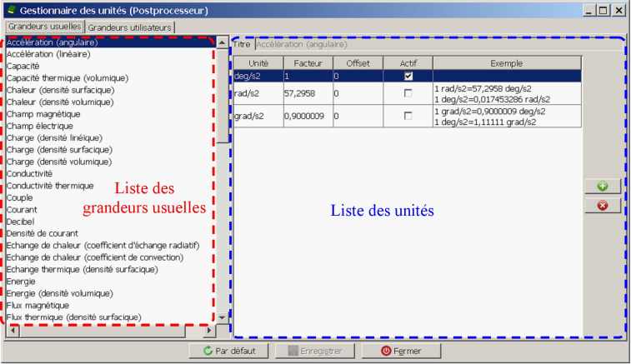631x364 pixels.
Task: Uncheck the Actif checkbox for deg/s2
Action: [x=408, y=76]
